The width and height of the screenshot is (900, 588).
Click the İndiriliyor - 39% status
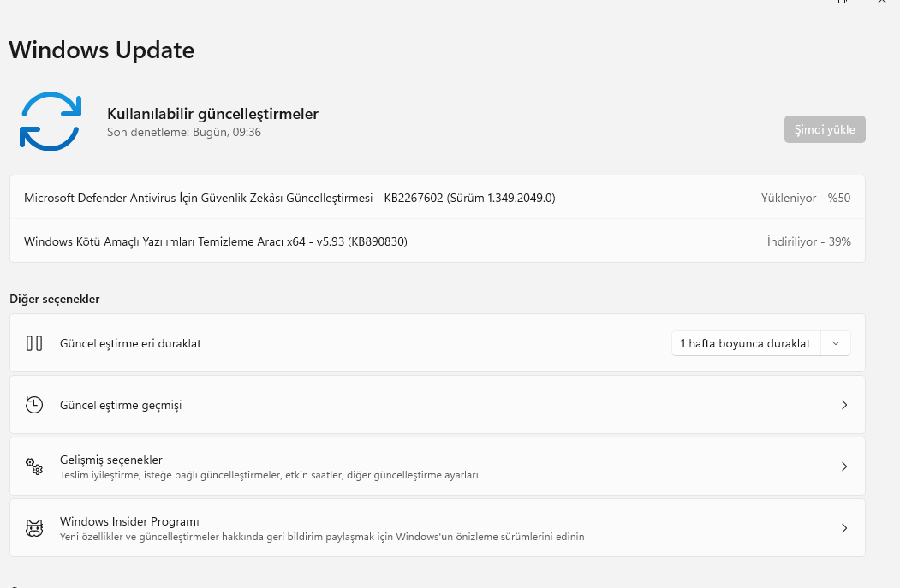pos(808,241)
